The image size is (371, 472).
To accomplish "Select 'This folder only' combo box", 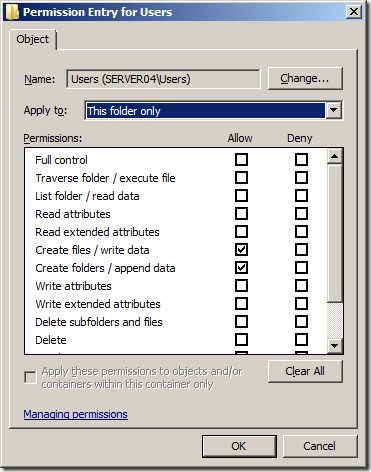I will (213, 110).
